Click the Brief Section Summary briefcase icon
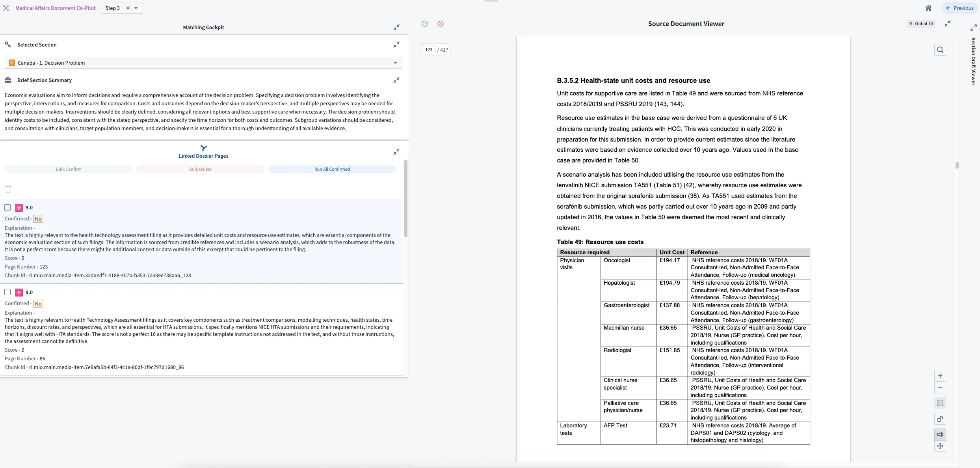 (8, 80)
